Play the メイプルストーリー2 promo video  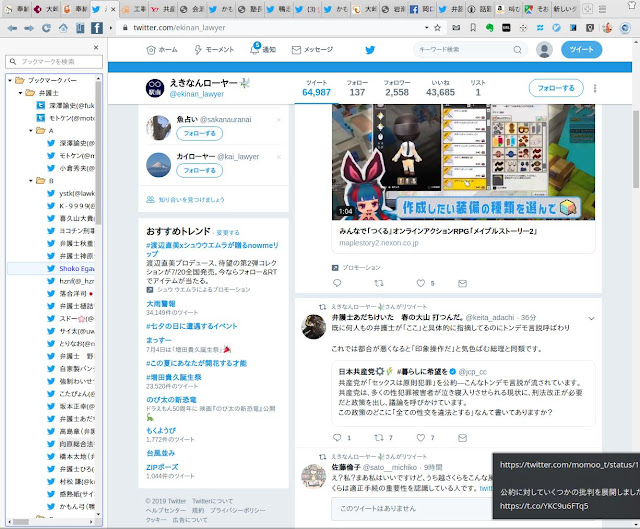(463, 162)
